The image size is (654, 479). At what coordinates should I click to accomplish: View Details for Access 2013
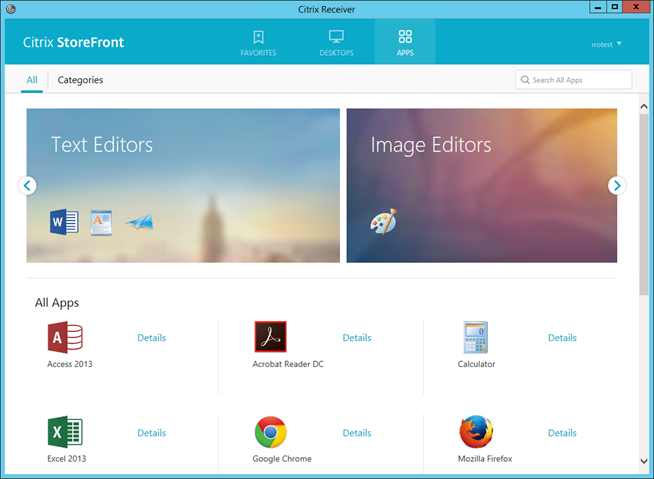(152, 338)
